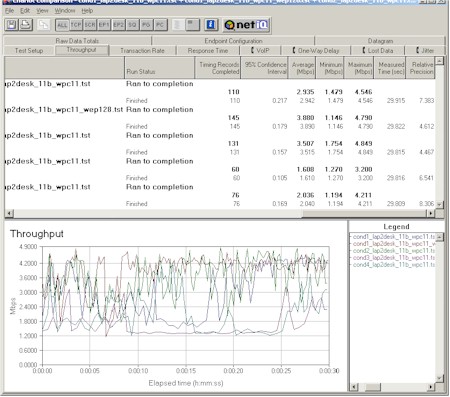
Task: Click the confidence interval value 0.105
Action: click(x=279, y=178)
